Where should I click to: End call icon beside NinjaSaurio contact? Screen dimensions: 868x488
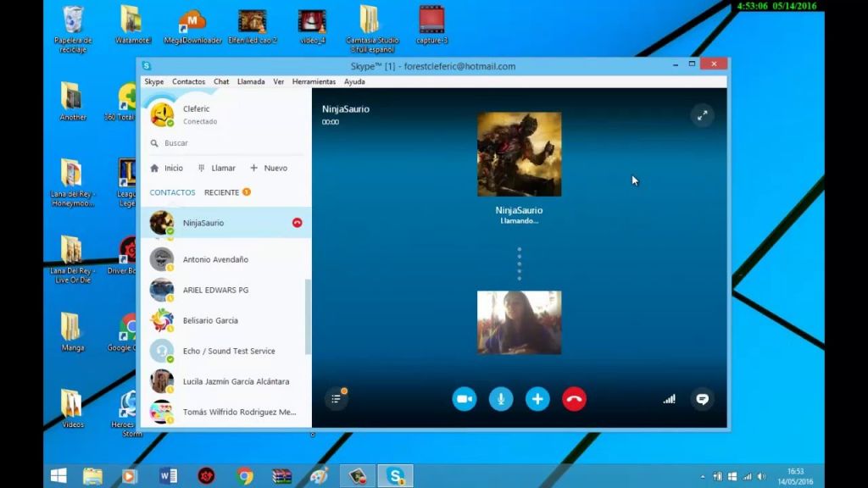point(297,223)
